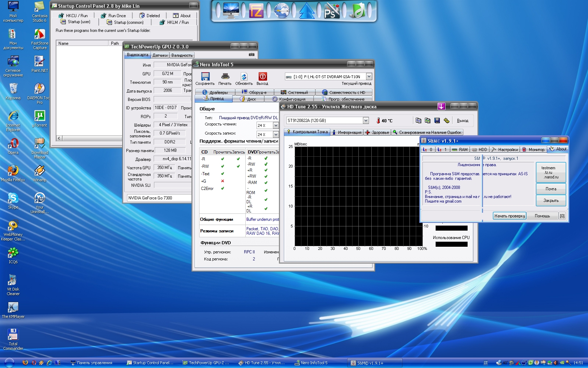Launch FileZilla from the top dock
Screen dimensions: 588x368
click(x=256, y=11)
